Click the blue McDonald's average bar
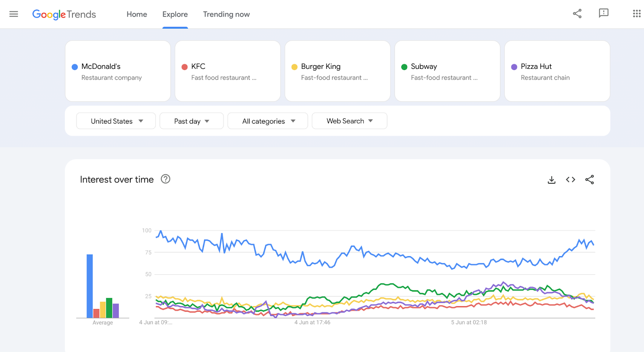The height and width of the screenshot is (352, 644). point(90,286)
